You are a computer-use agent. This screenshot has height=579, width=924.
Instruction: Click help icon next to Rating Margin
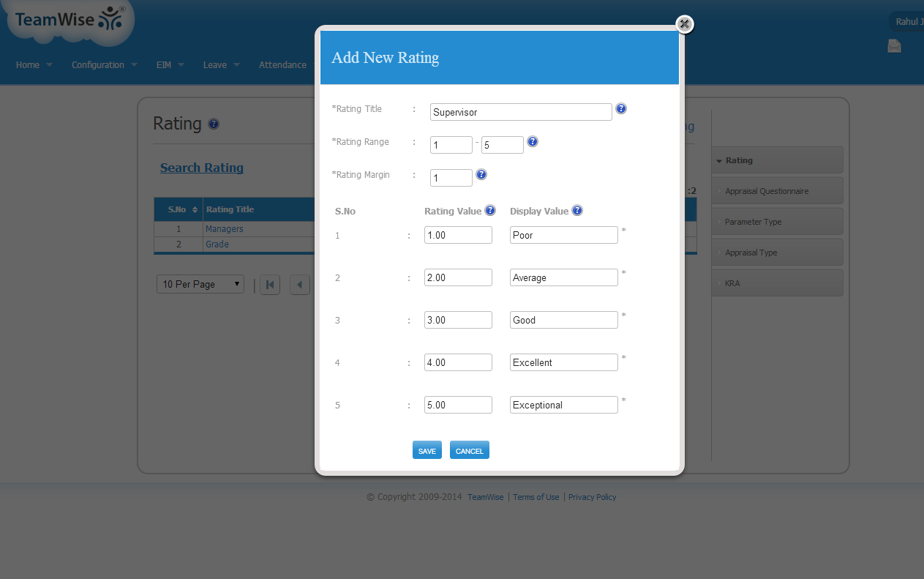(x=481, y=175)
